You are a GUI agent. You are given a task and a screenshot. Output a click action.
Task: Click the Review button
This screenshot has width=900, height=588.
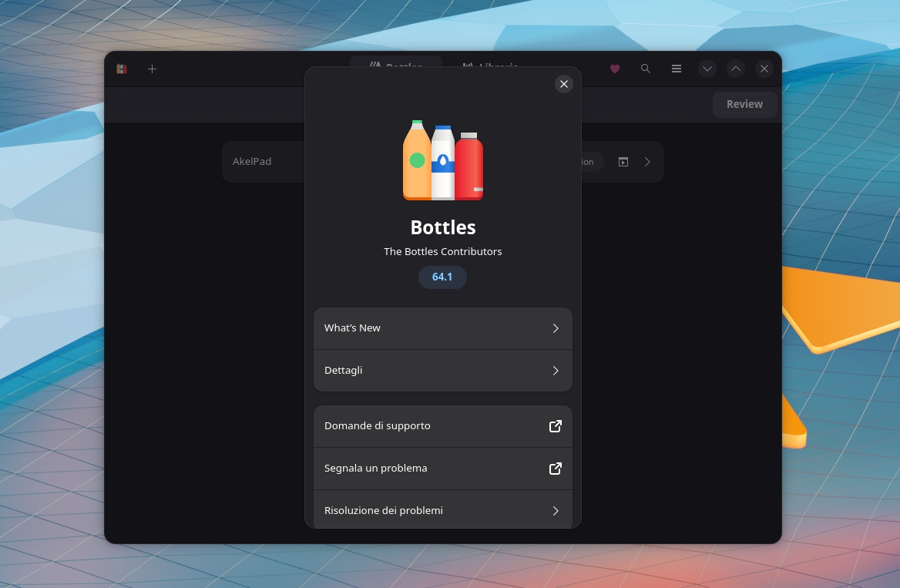tap(744, 105)
